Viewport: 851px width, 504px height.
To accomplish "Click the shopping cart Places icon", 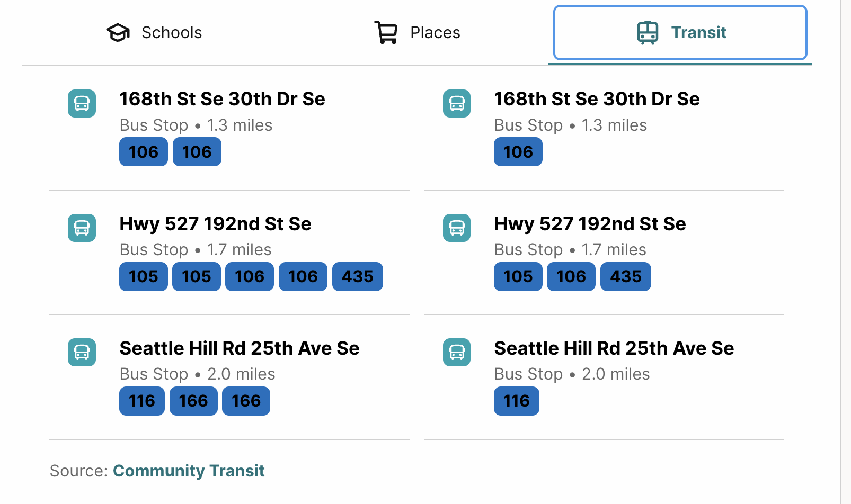I will (x=386, y=33).
